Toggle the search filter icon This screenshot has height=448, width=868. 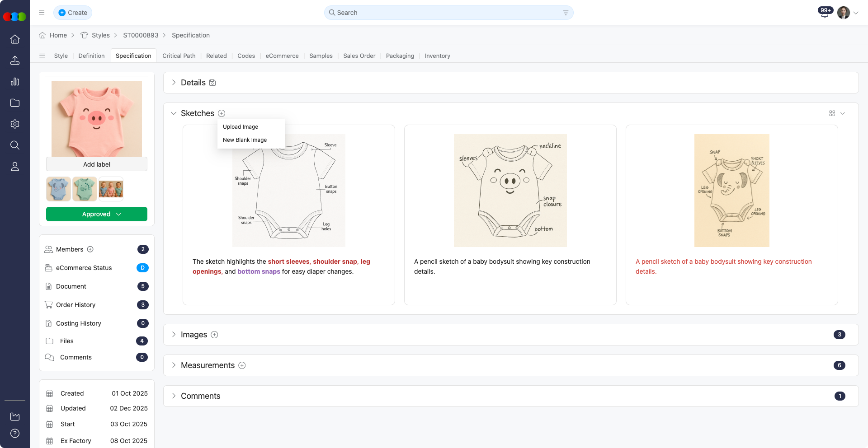click(566, 13)
